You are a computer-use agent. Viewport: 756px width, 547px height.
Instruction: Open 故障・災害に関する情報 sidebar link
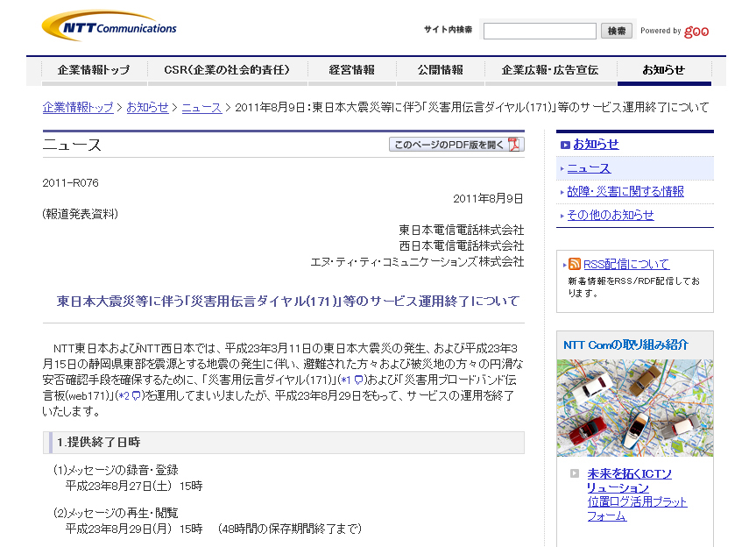pyautogui.click(x=625, y=191)
